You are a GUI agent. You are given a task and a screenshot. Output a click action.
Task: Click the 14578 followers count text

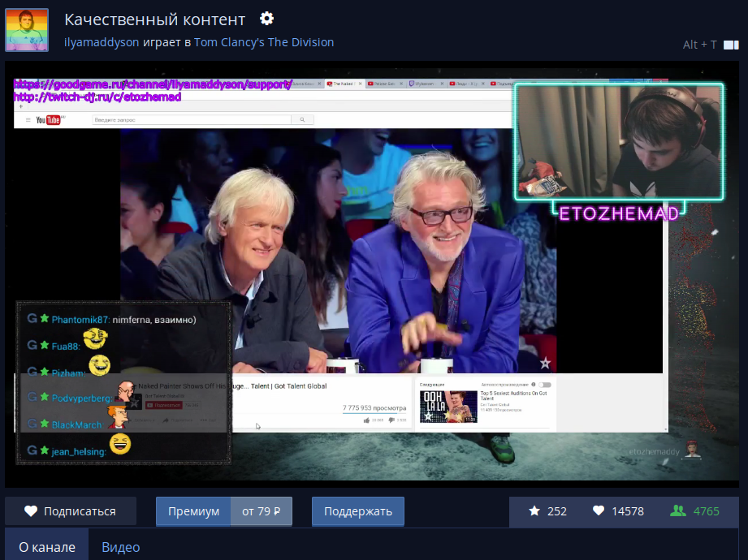[628, 511]
